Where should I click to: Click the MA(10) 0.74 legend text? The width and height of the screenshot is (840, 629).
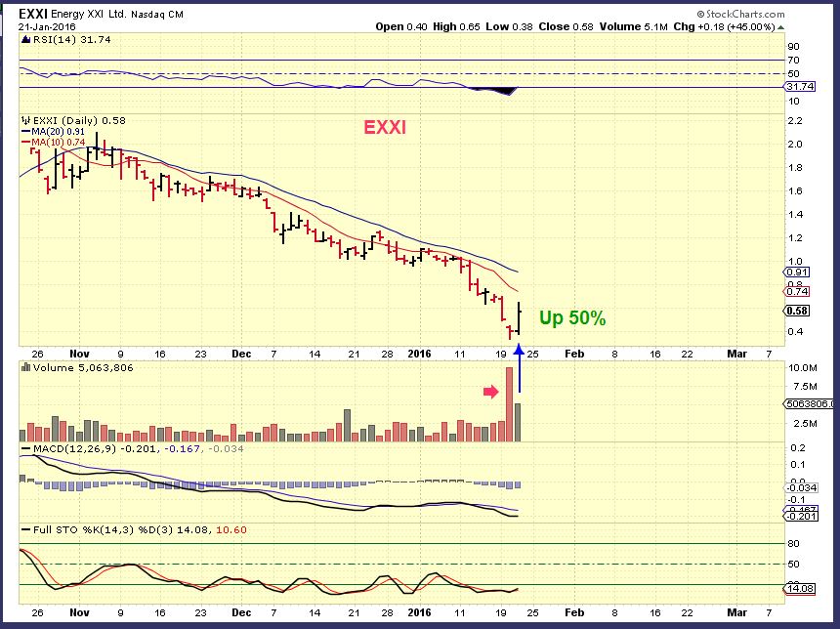tap(58, 143)
